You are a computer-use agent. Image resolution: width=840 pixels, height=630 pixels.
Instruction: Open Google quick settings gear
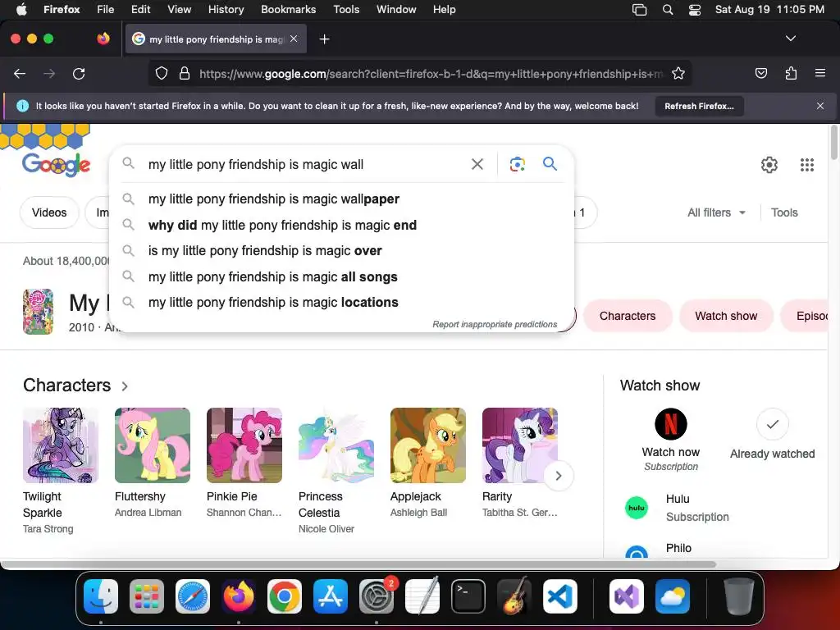(769, 164)
